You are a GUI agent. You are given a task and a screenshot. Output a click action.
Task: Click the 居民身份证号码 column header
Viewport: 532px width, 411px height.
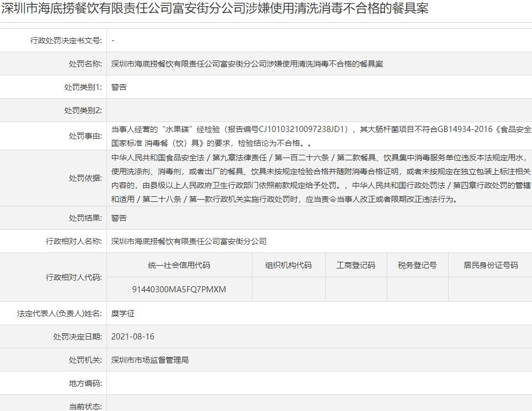[490, 265]
